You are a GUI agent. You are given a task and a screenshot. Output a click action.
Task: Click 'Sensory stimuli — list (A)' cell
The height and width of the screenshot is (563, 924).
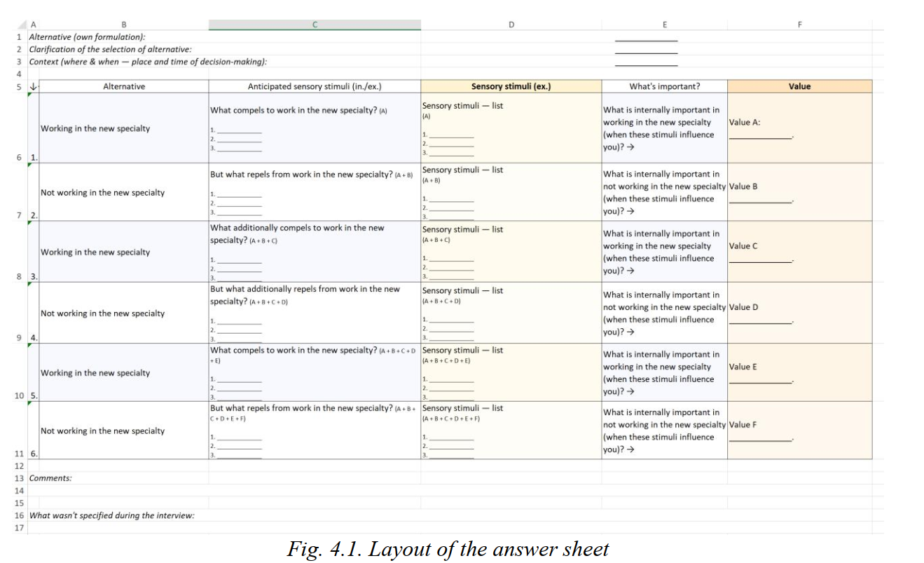click(x=511, y=128)
